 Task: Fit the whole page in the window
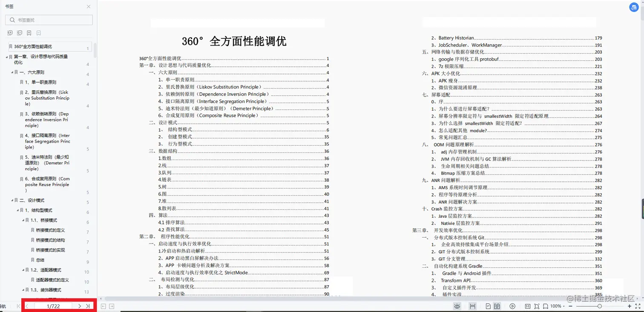click(536, 306)
